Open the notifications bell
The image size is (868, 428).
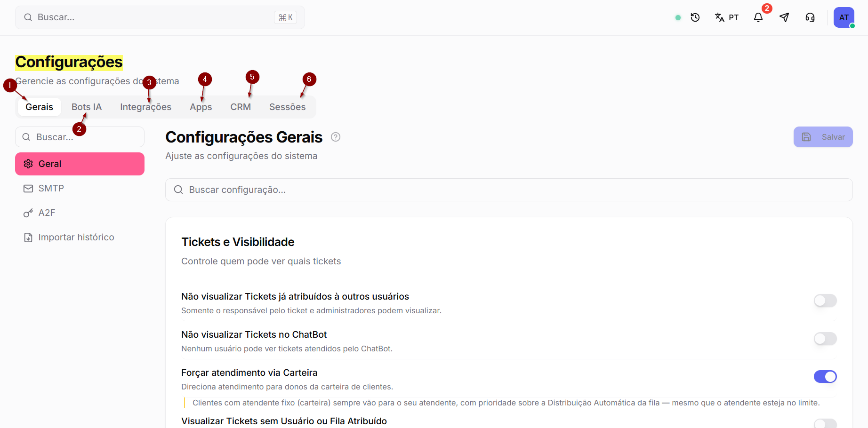758,17
